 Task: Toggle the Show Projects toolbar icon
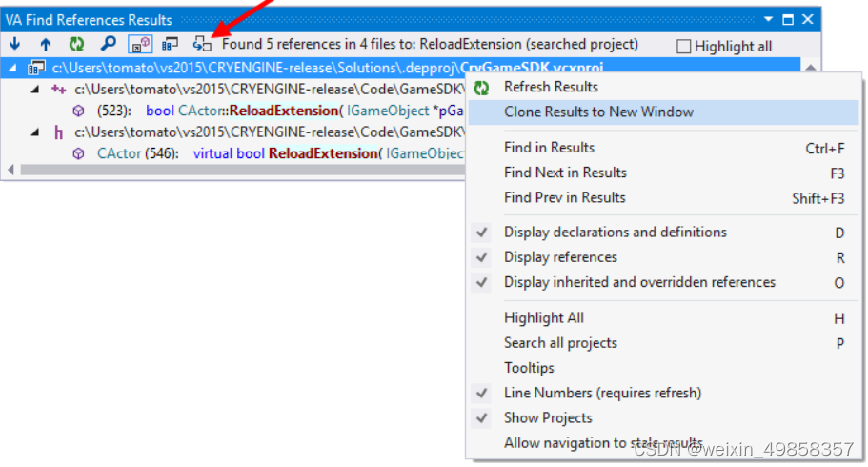[170, 44]
